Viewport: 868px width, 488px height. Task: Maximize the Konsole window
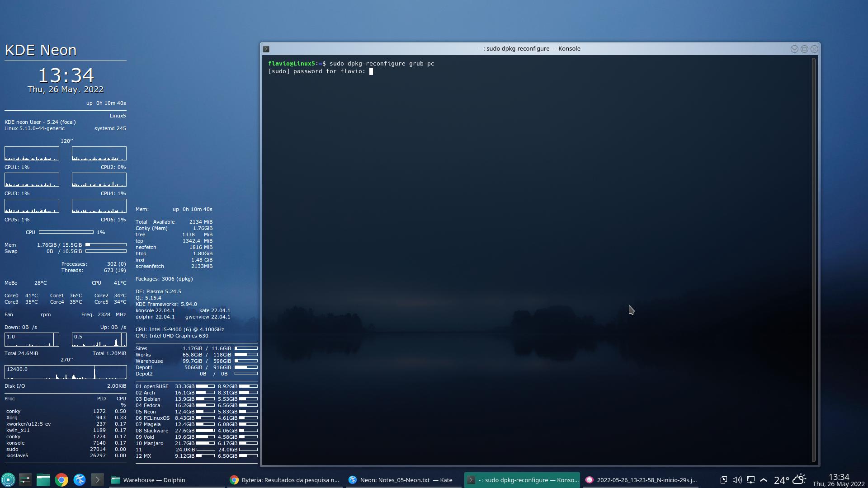804,49
